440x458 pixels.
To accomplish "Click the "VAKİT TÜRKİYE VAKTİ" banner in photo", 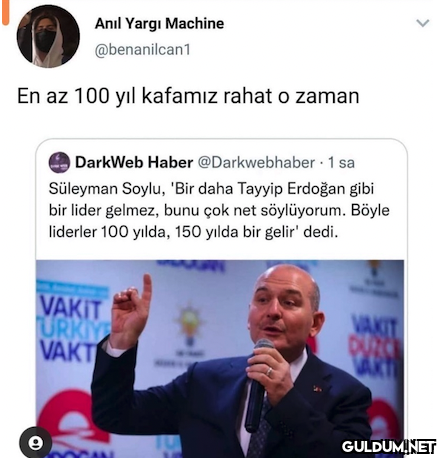I will click(x=72, y=328).
